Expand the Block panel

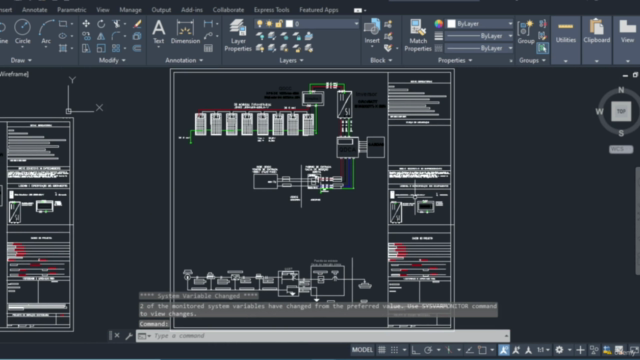coord(381,60)
